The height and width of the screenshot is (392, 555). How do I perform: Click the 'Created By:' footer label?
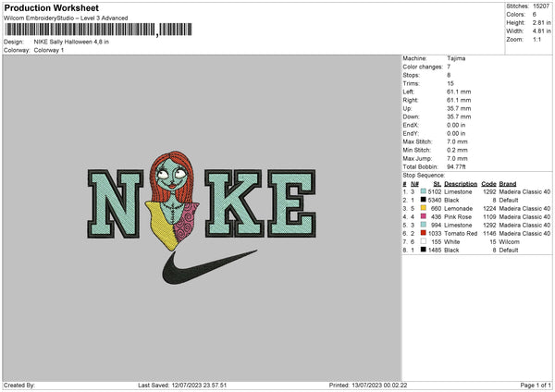pyautogui.click(x=19, y=385)
